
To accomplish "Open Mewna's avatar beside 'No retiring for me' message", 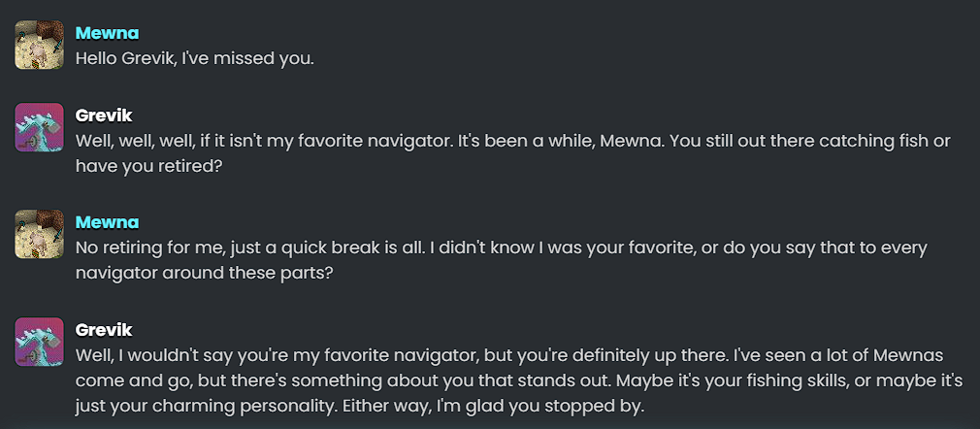I will tap(40, 234).
